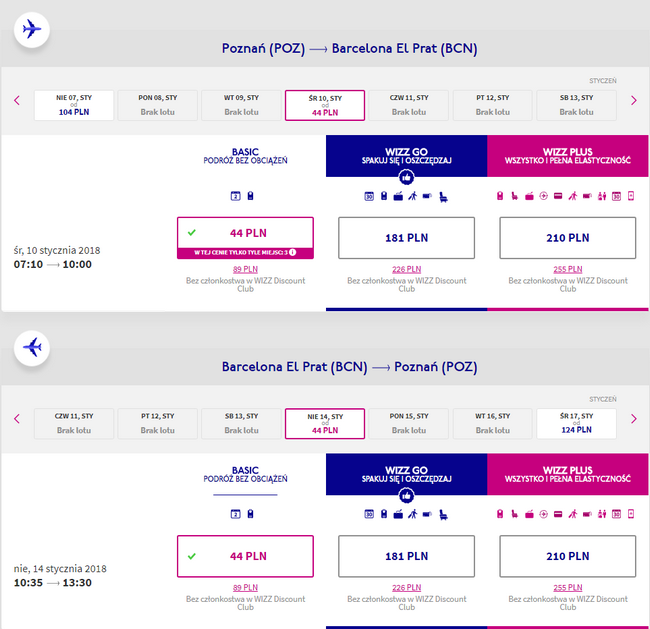Image resolution: width=650 pixels, height=629 pixels.
Task: Click the airplane icon above the Barcelona–Poznań route
Action: point(32,347)
